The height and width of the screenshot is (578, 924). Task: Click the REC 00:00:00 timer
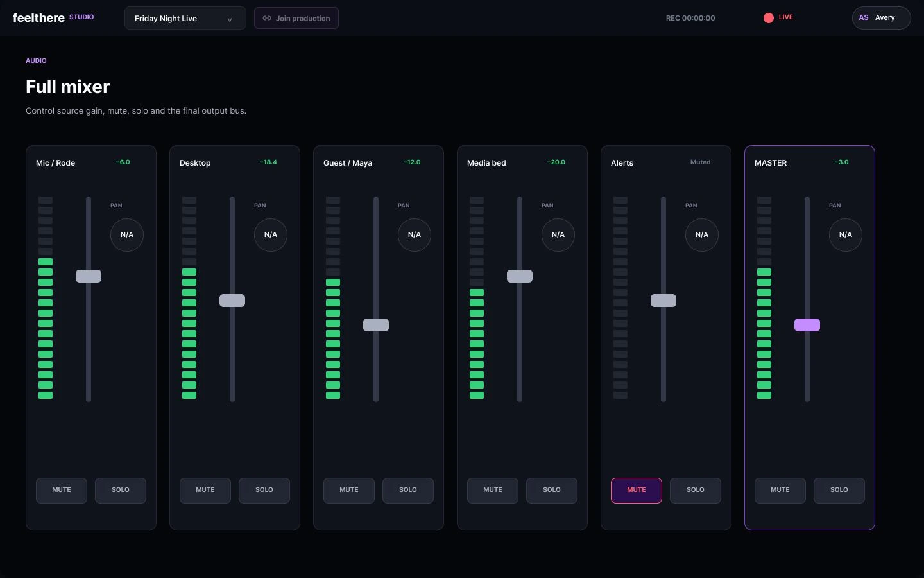pyautogui.click(x=690, y=18)
